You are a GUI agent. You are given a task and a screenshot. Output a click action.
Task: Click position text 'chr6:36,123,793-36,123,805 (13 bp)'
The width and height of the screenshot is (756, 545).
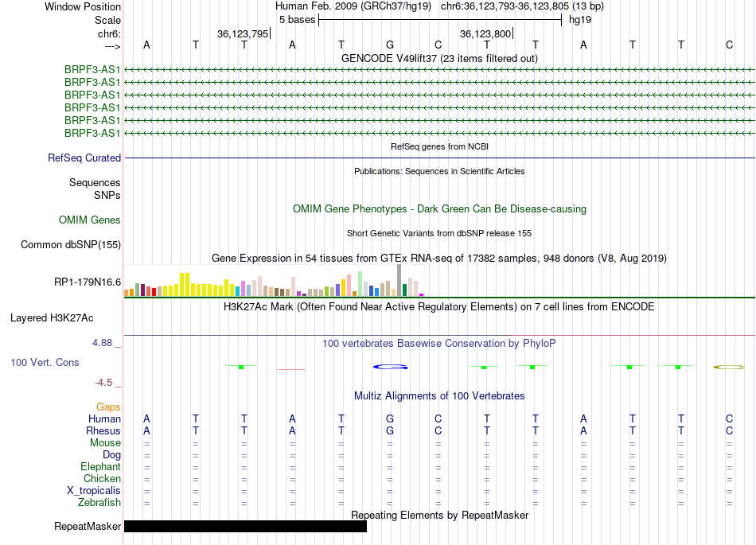(x=522, y=6)
